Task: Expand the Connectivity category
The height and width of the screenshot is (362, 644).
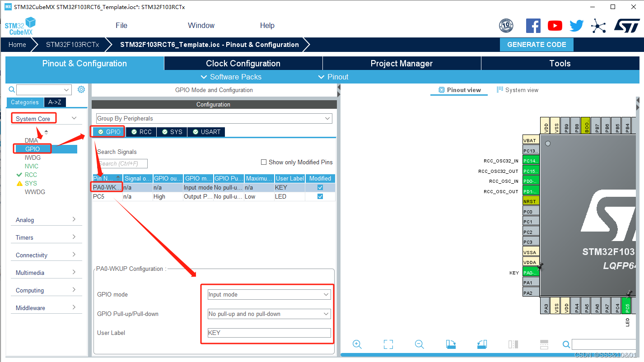Action: coord(74,255)
